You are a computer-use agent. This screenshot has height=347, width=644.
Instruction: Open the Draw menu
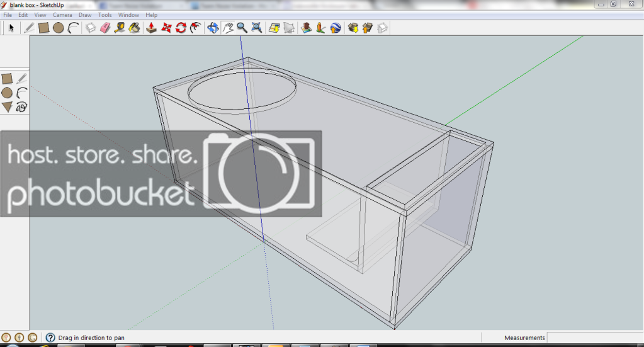pos(85,14)
